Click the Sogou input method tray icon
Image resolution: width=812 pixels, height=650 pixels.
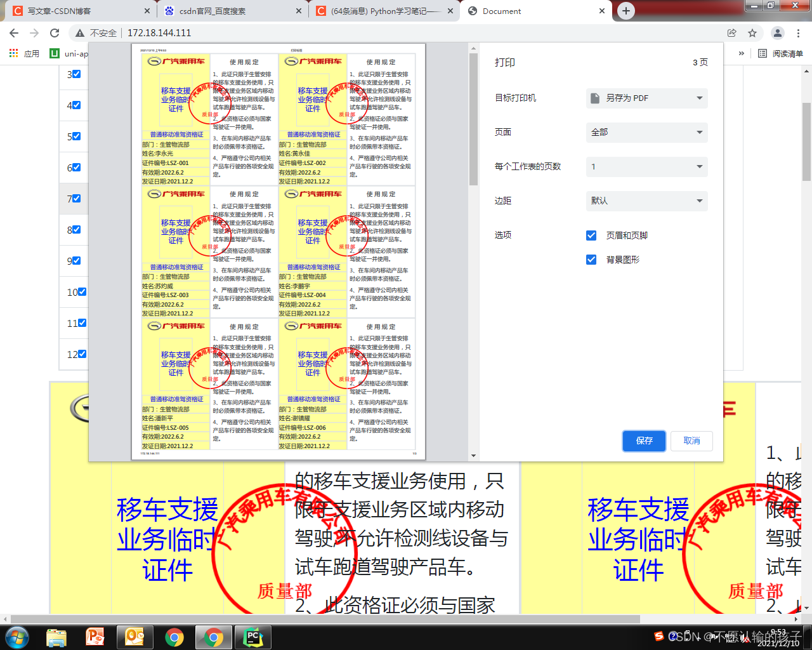659,636
